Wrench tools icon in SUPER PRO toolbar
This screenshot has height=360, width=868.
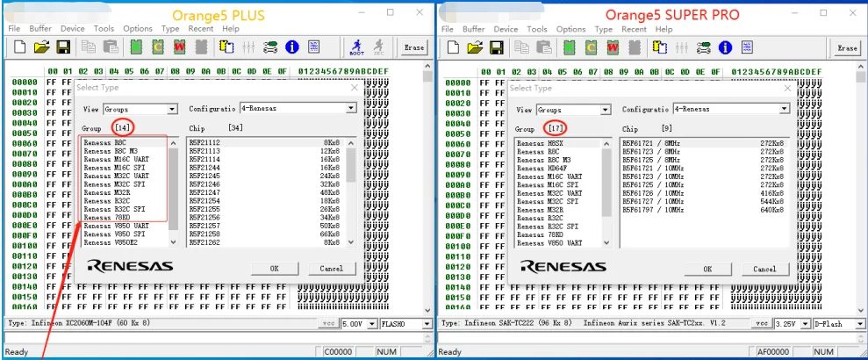(704, 47)
